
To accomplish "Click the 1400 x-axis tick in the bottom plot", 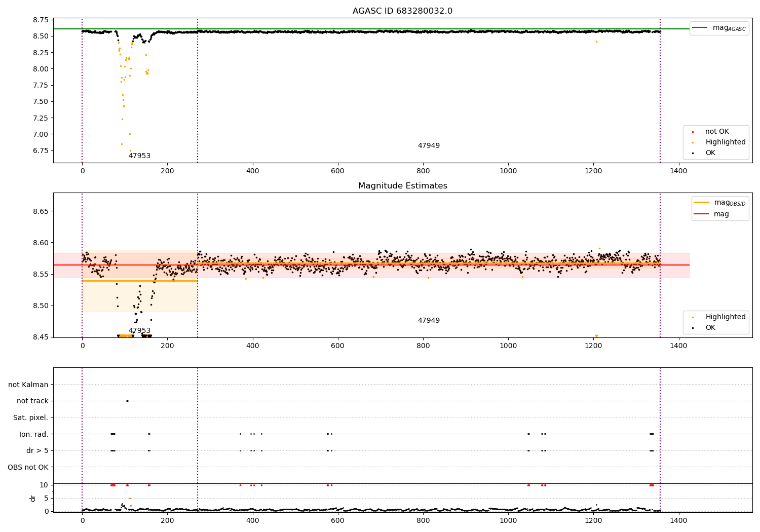I will [678, 520].
